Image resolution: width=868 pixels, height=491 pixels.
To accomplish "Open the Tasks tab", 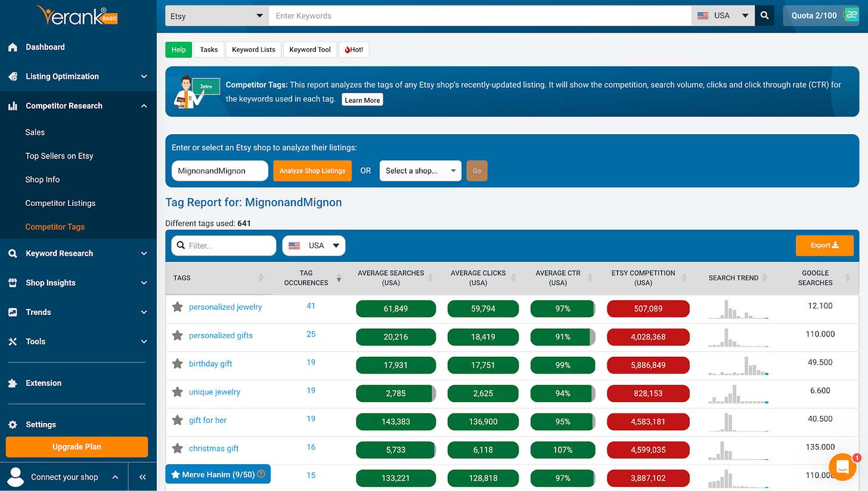I will [x=209, y=50].
